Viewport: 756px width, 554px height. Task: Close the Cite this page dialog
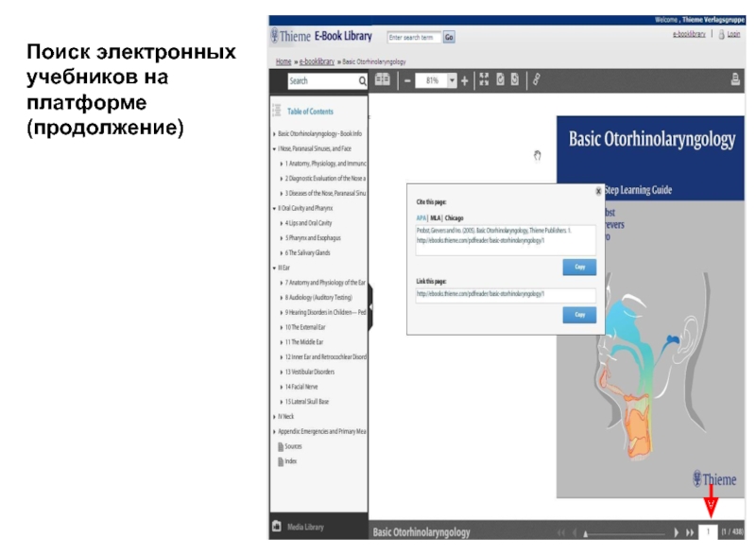pyautogui.click(x=598, y=191)
